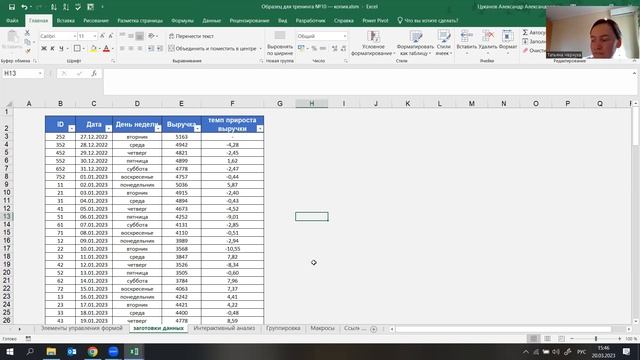The image size is (640, 360).
Task: Sort ascending from the quick access toolbar
Action: (53, 7)
